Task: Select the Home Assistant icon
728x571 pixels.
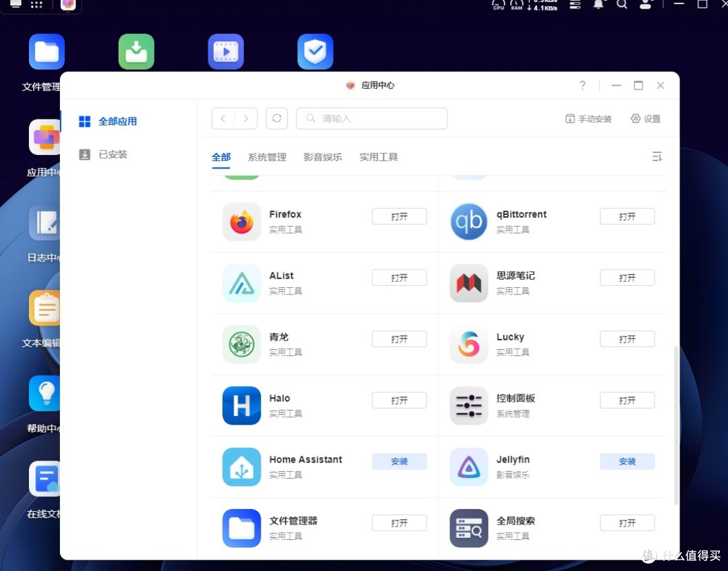Action: pyautogui.click(x=241, y=467)
